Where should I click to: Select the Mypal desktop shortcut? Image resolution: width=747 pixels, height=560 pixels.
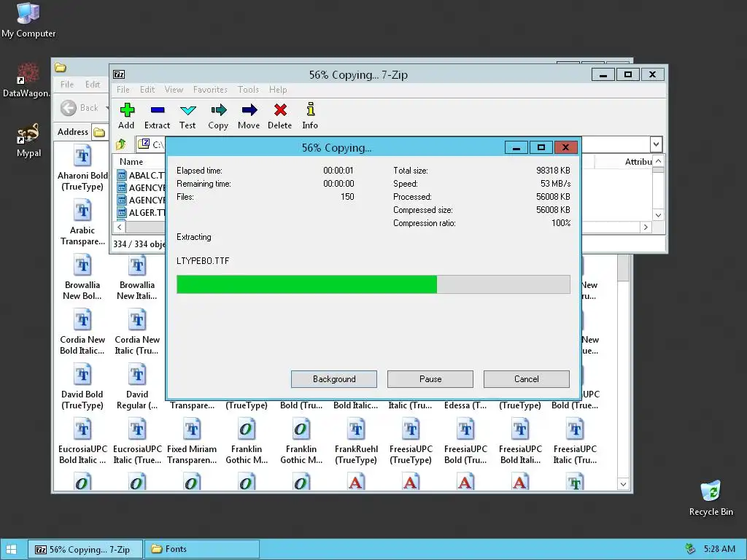tap(28, 141)
